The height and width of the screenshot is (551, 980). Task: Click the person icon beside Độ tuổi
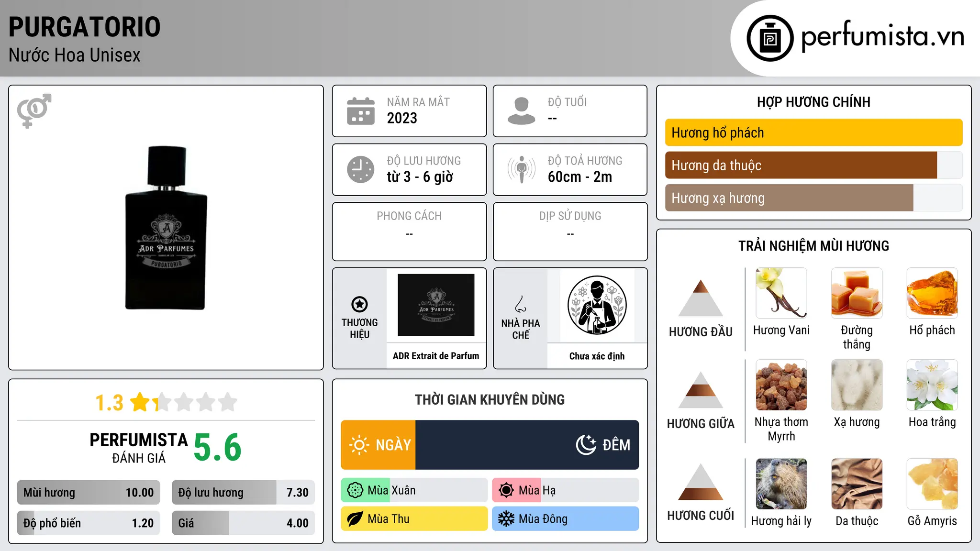point(522,111)
